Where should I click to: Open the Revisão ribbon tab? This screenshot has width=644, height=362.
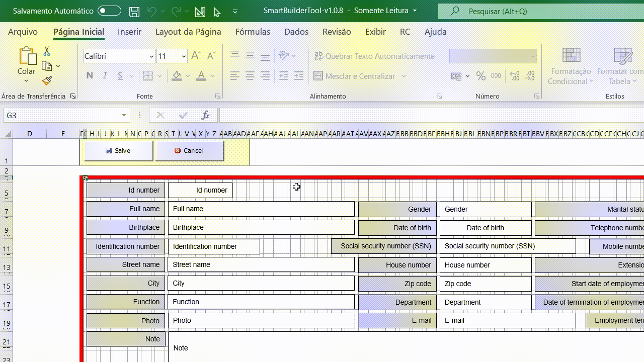[x=336, y=32]
